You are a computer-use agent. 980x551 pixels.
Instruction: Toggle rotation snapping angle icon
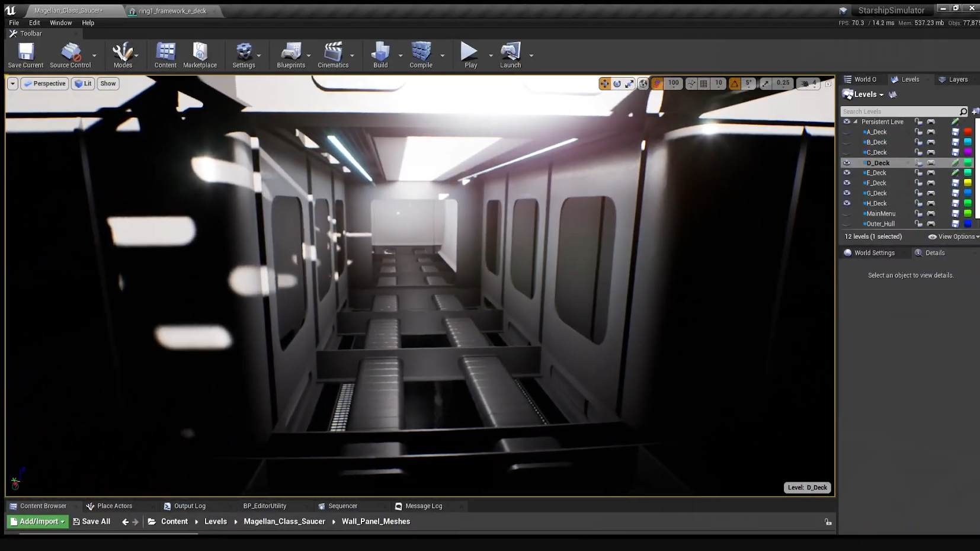pos(735,84)
